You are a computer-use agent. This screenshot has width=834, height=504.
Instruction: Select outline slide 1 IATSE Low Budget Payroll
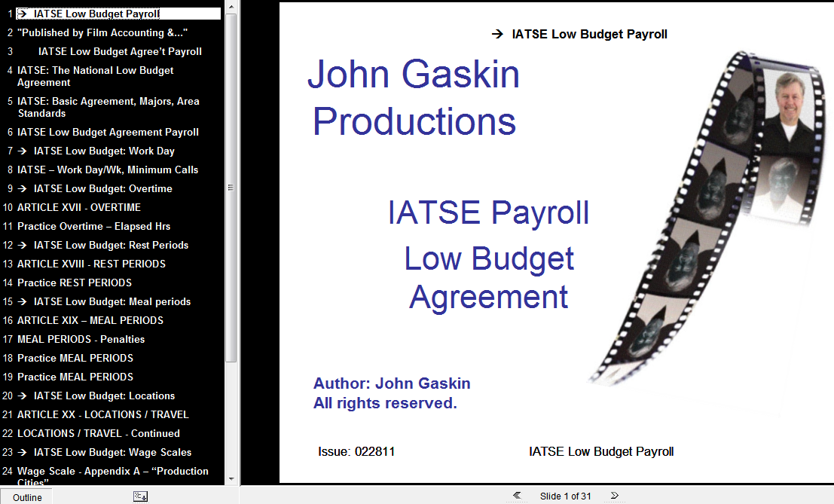118,14
